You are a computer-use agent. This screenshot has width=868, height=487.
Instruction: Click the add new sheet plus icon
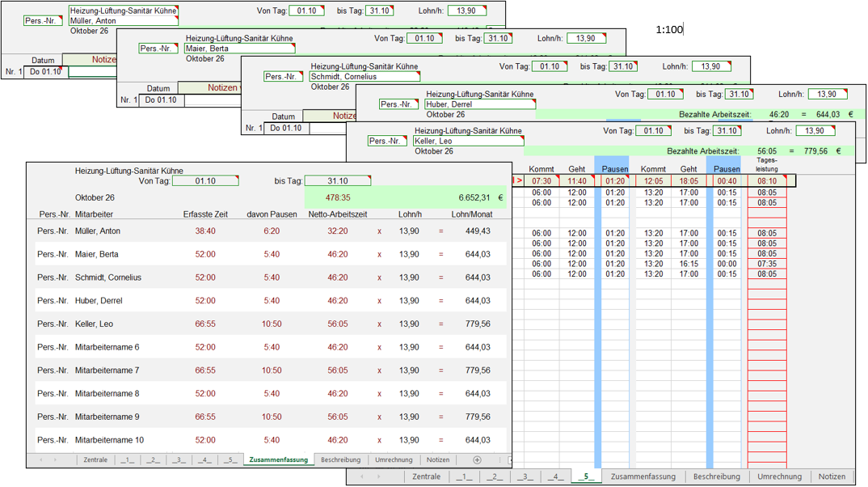tap(477, 459)
